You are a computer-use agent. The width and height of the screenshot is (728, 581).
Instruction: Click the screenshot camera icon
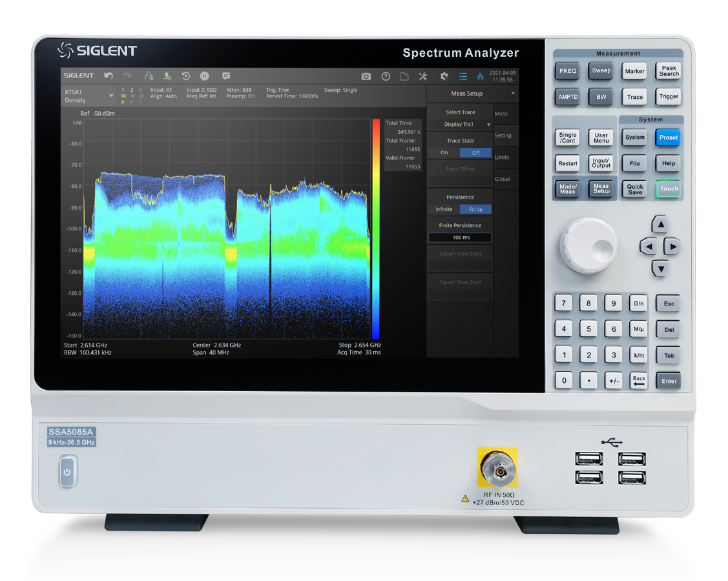[366, 76]
